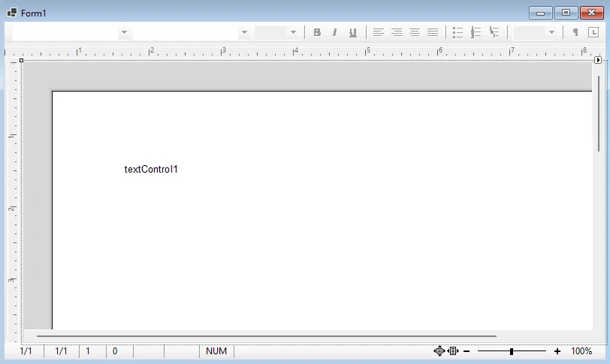Click the left tab type button
Screen dimensions: 610x364
tap(593, 32)
